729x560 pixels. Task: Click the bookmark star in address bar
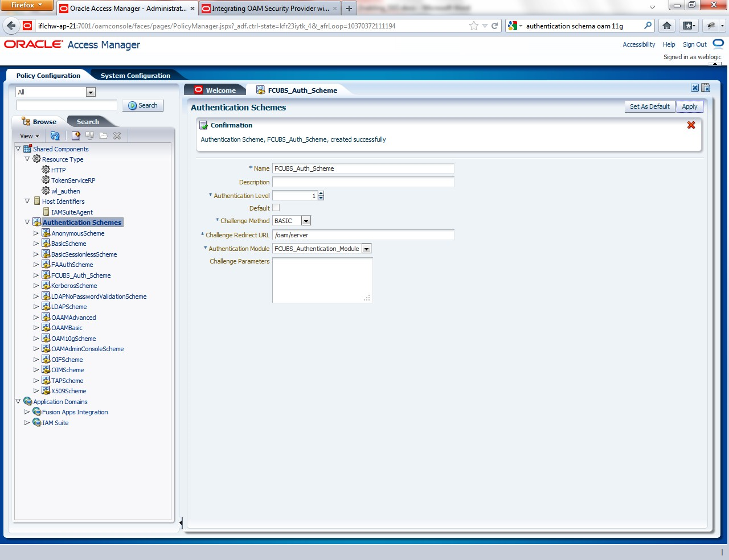(x=474, y=26)
